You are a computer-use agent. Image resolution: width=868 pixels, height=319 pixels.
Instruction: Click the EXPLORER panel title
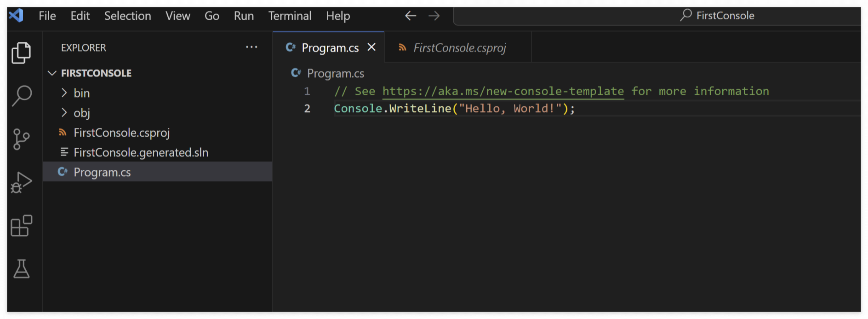click(84, 47)
